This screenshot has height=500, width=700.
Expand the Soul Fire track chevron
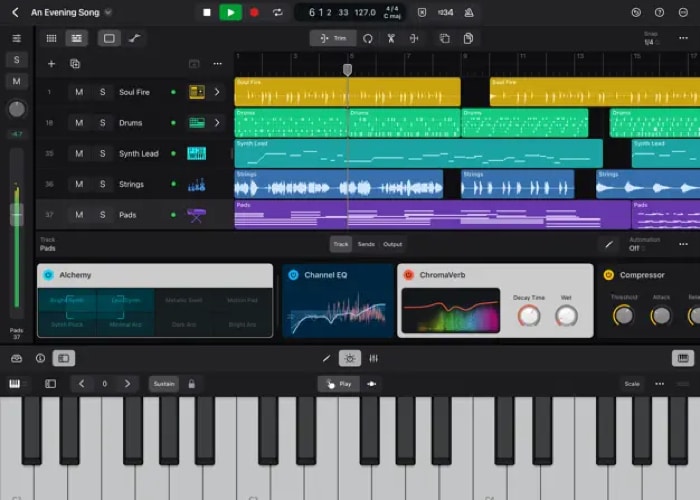tap(217, 92)
